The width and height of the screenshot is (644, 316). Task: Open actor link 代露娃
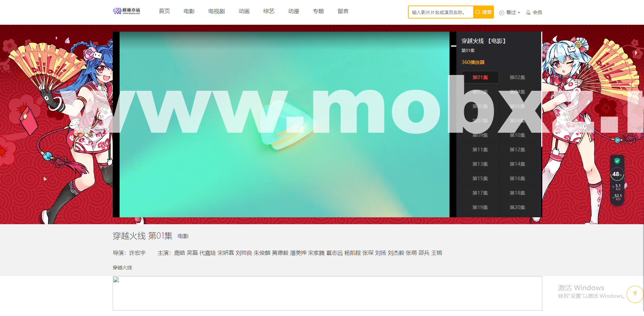tap(208, 253)
